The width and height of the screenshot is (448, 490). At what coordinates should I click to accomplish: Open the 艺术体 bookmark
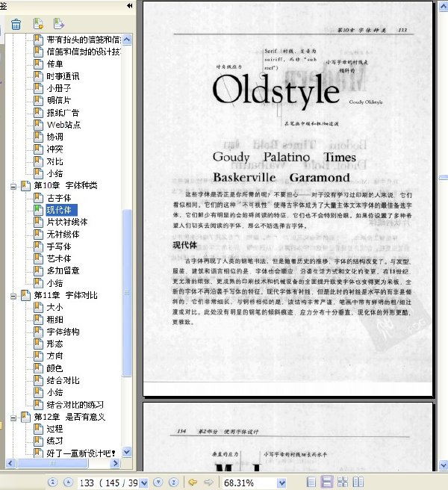[x=59, y=258]
